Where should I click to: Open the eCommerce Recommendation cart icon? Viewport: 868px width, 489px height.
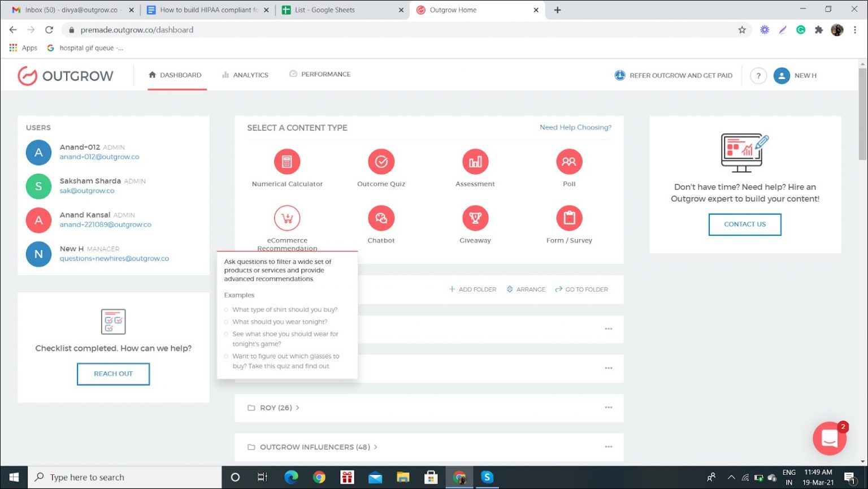click(x=287, y=218)
